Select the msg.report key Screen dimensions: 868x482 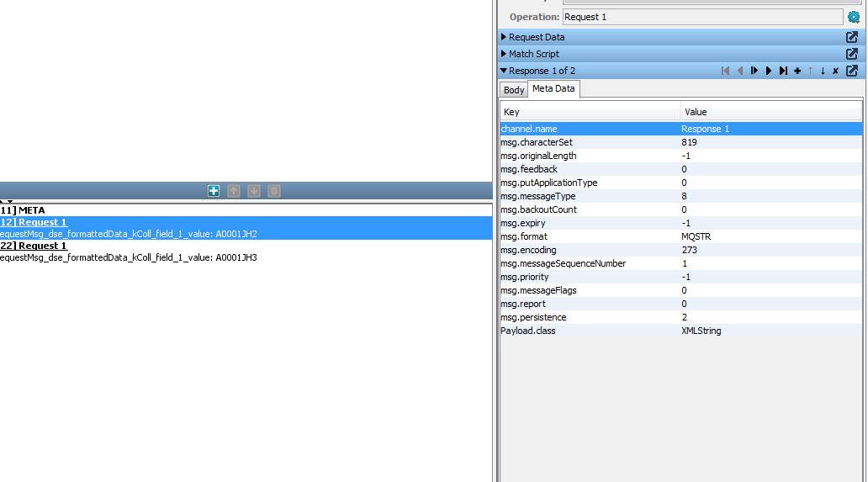pyautogui.click(x=523, y=304)
